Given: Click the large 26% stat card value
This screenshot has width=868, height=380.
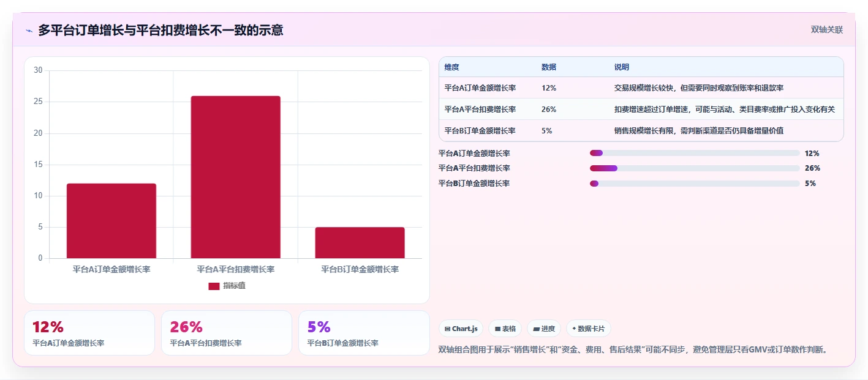Looking at the screenshot, I should pos(186,327).
